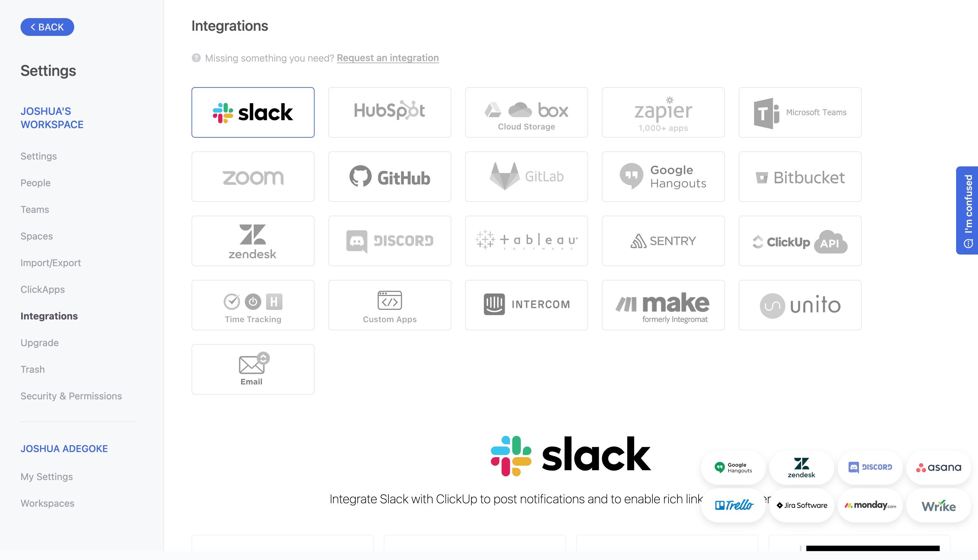
Task: Toggle the Box Cloud Storage integration
Action: tap(527, 112)
